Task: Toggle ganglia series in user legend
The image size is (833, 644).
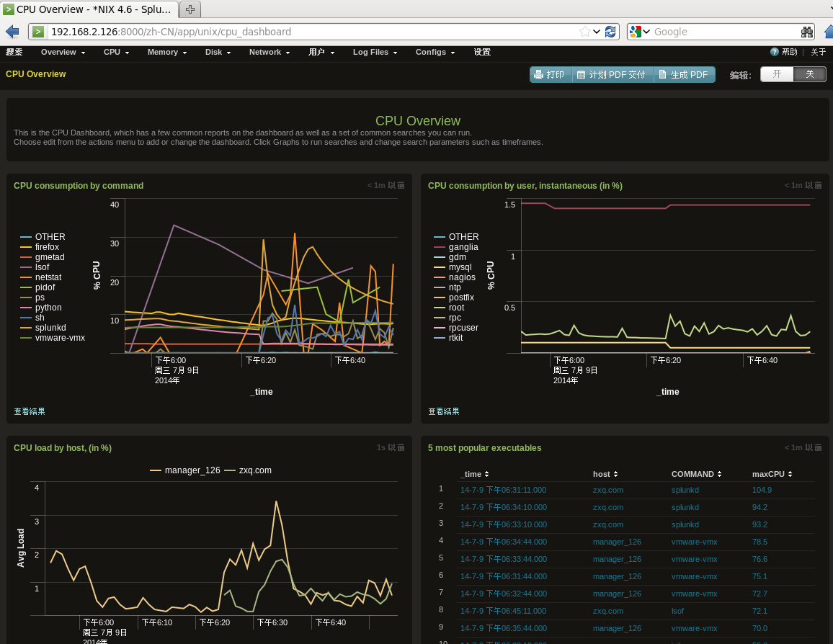Action: coord(456,247)
